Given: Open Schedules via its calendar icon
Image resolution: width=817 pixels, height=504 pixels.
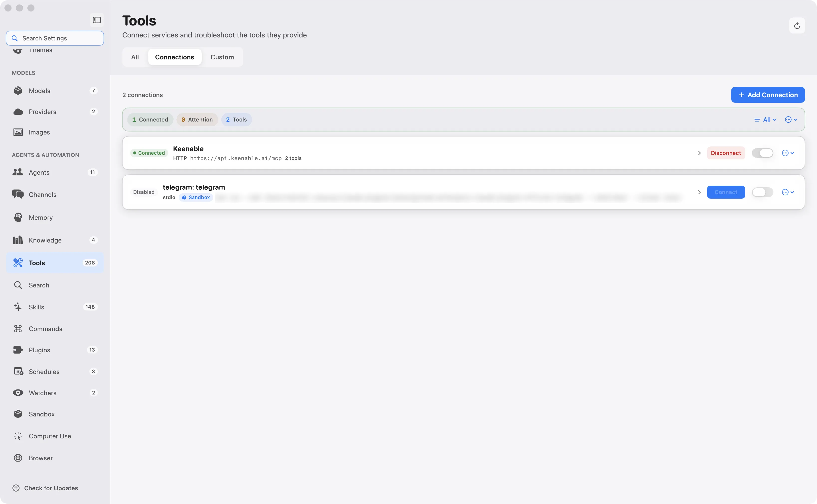Looking at the screenshot, I should pos(18,371).
